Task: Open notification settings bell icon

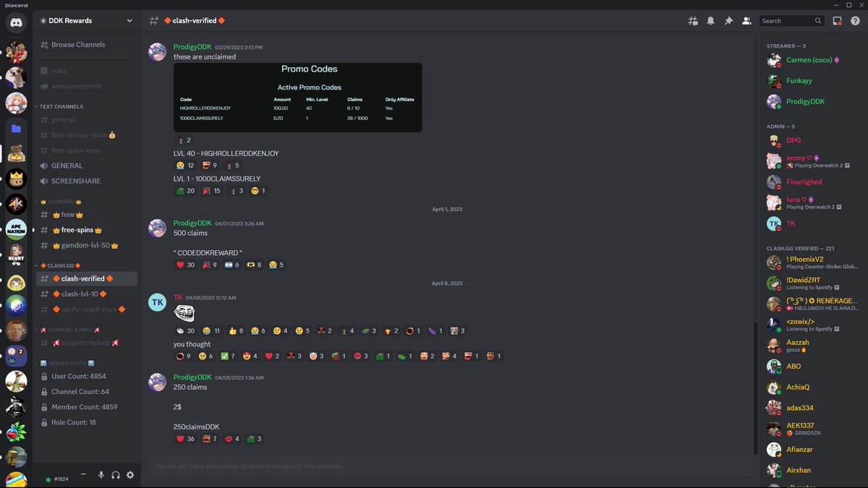Action: 710,21
